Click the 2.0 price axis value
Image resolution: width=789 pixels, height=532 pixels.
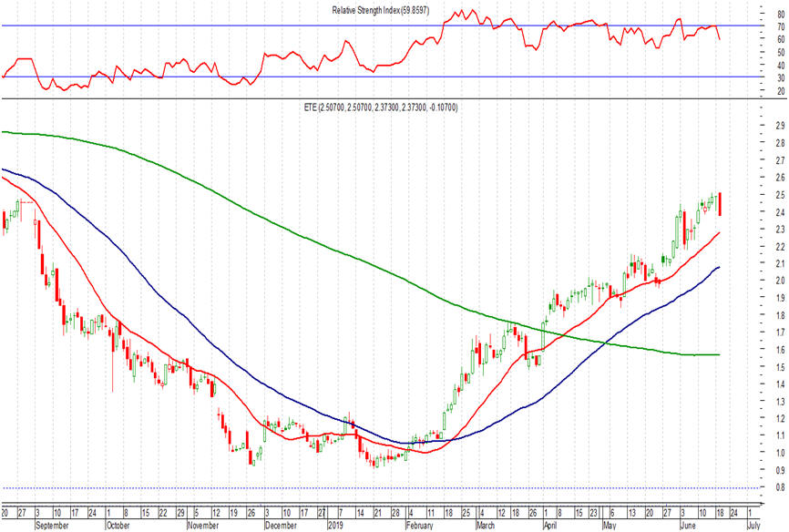pos(780,281)
